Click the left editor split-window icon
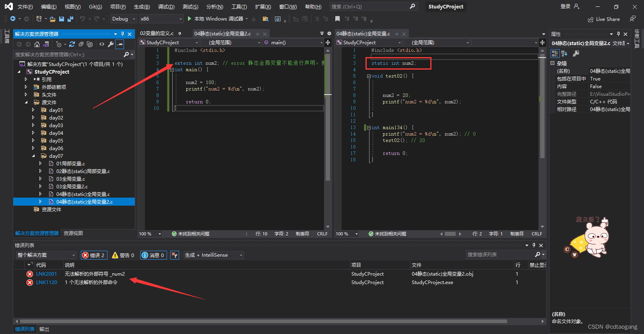Viewport: 644px width, 334px height. point(328,42)
